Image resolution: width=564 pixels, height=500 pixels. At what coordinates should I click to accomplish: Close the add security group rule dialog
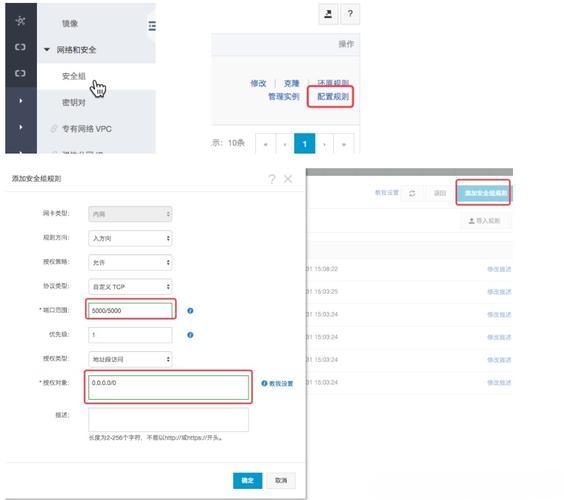(x=288, y=179)
